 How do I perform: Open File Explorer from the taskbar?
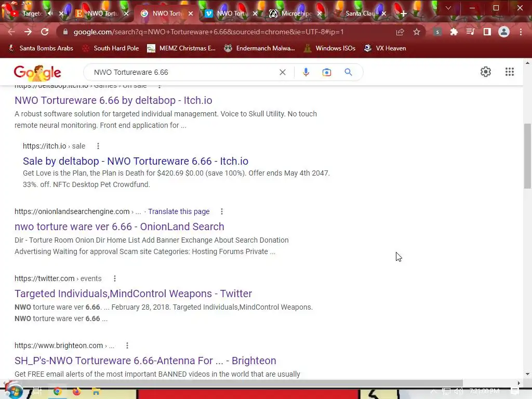[x=96, y=392]
